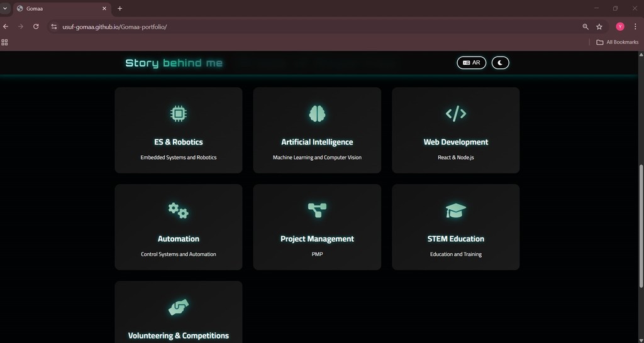Image resolution: width=644 pixels, height=343 pixels.
Task: Expand the tab search dropdown arrow
Action: tap(5, 8)
